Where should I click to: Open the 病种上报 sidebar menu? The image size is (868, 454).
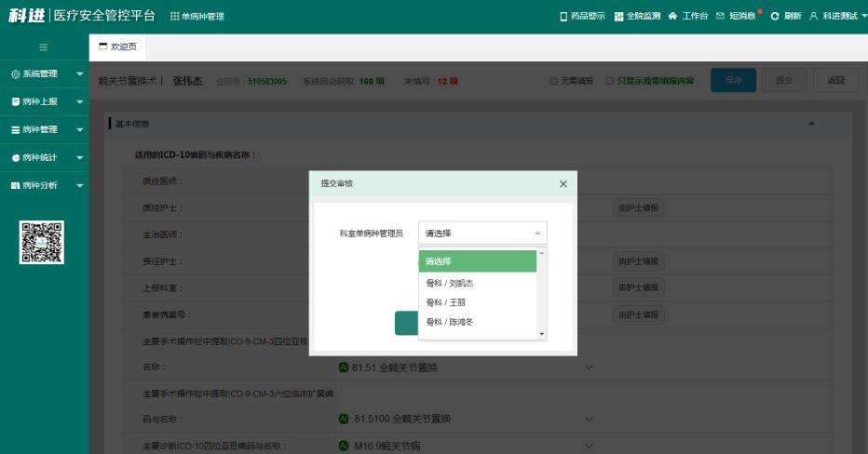tap(44, 101)
